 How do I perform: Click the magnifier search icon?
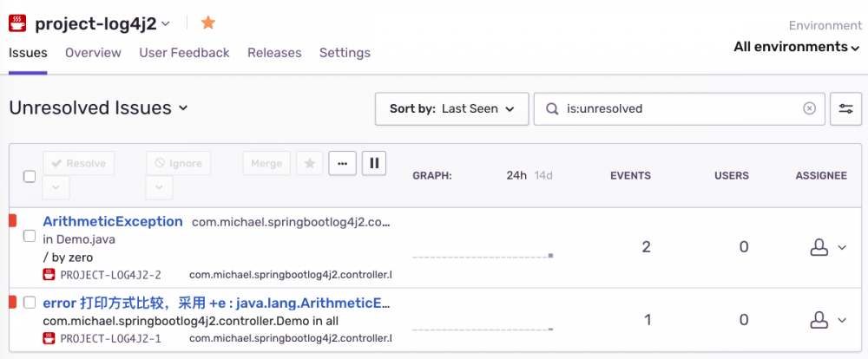[x=551, y=109]
